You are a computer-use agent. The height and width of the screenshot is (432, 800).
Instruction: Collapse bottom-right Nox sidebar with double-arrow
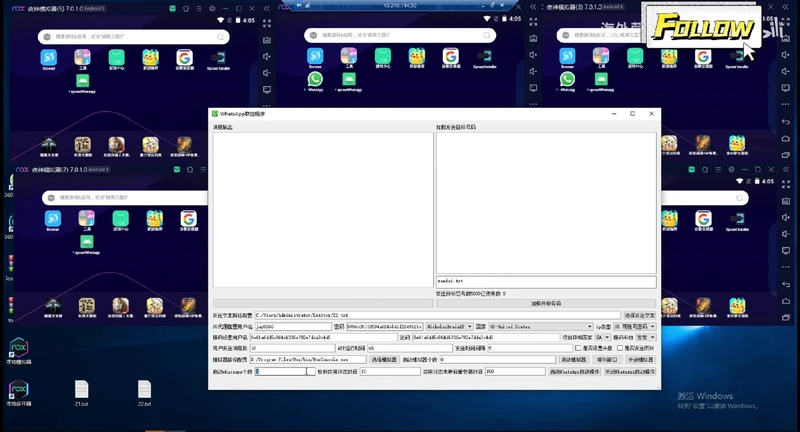786,169
